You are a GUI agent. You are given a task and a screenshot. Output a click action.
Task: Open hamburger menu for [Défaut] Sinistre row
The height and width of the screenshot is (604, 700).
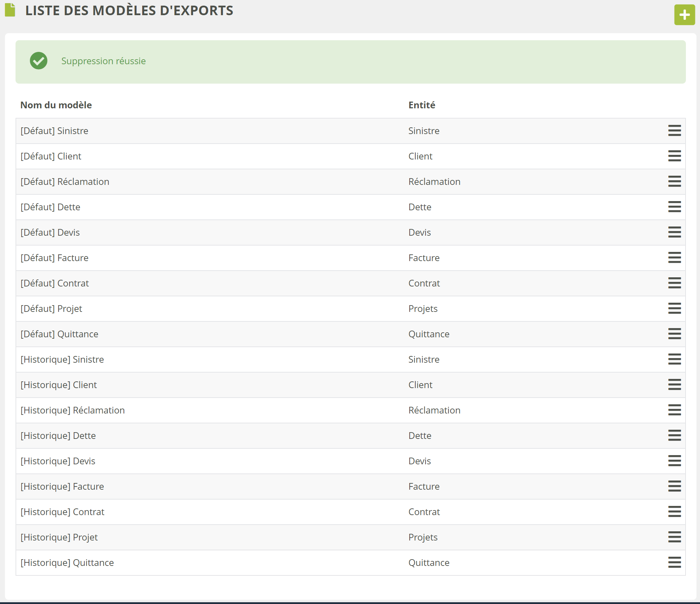[x=674, y=131]
